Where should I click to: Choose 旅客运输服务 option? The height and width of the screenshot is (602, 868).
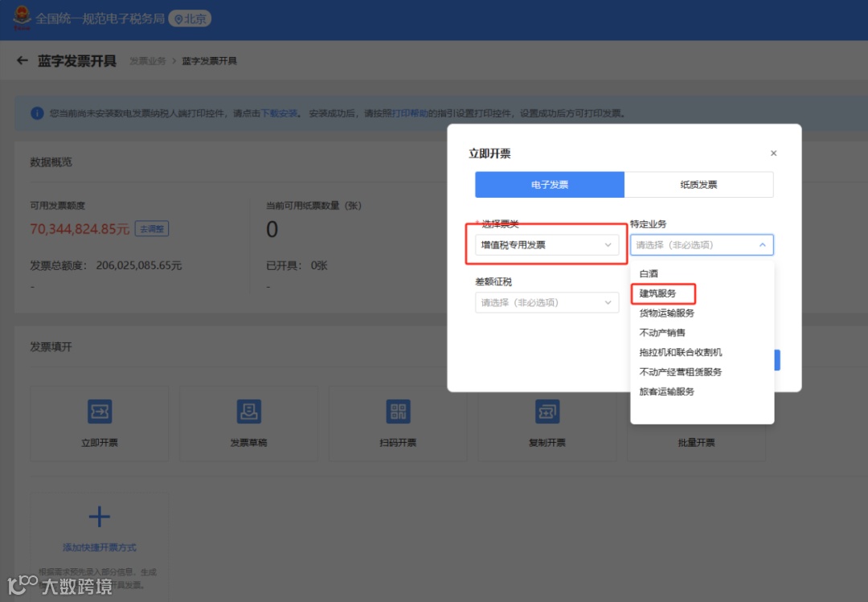(x=702, y=391)
